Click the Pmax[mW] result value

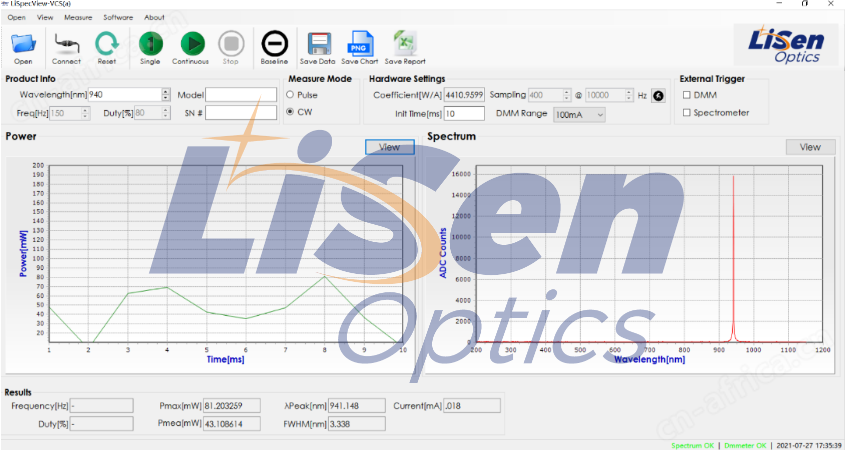click(x=232, y=406)
